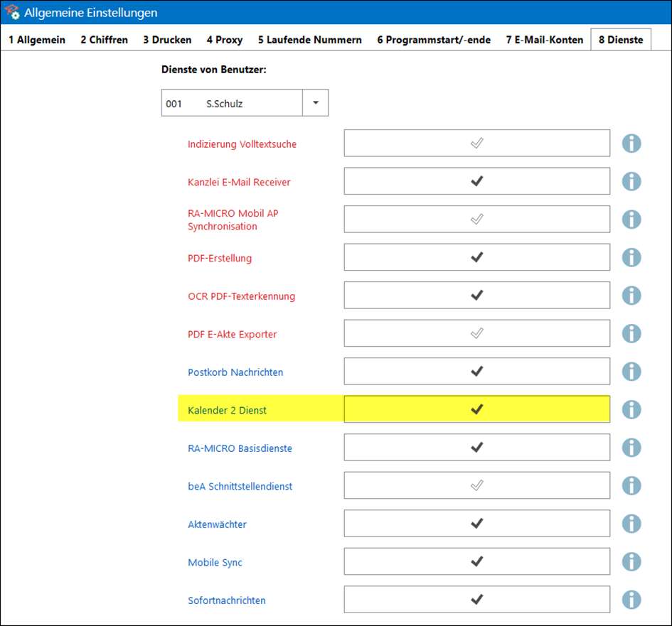Select the 4 Proxy tab
Image resolution: width=672 pixels, height=626 pixels.
(x=225, y=40)
